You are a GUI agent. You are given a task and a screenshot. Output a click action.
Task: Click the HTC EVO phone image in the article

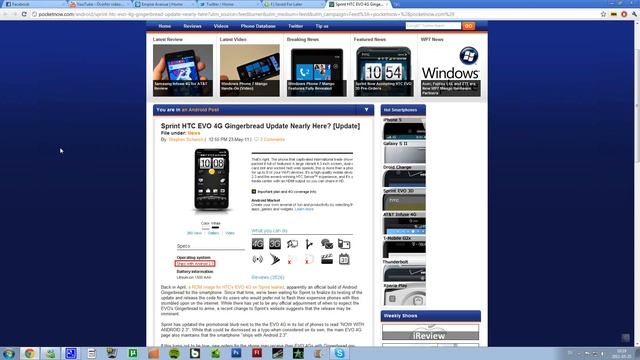click(x=211, y=180)
